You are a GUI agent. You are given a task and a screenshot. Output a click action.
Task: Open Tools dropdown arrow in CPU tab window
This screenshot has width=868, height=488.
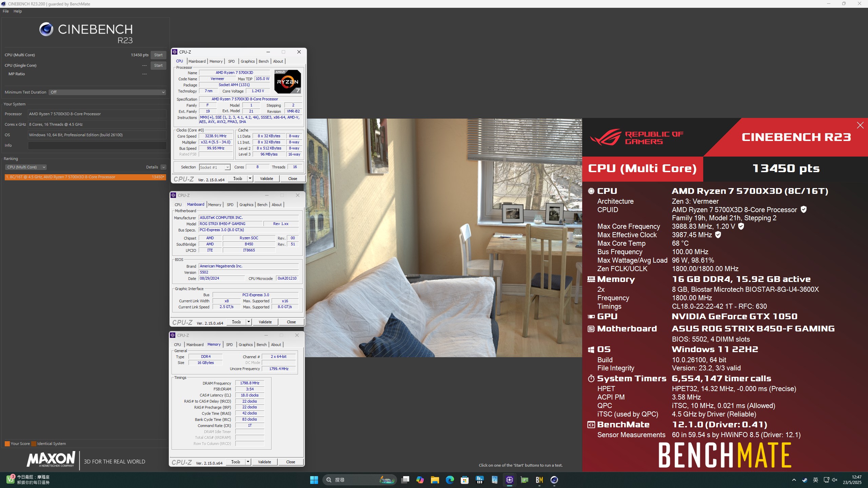(250, 179)
